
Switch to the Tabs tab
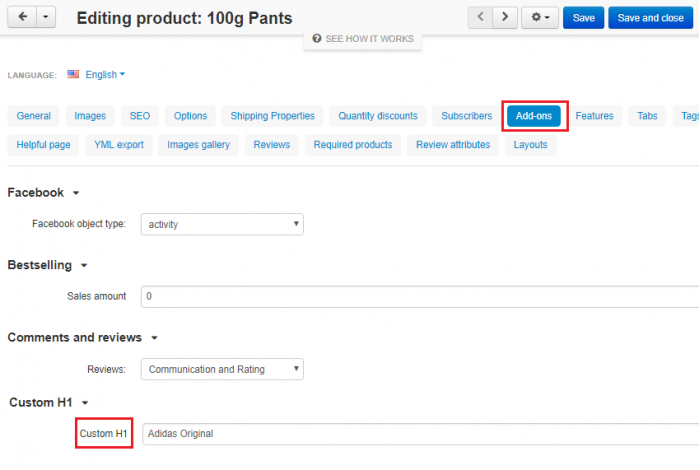tap(647, 116)
